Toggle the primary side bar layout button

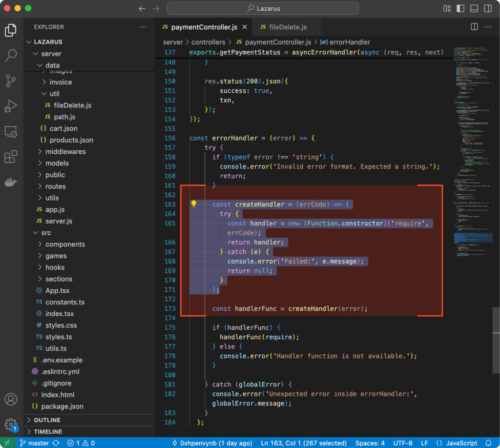tap(460, 9)
